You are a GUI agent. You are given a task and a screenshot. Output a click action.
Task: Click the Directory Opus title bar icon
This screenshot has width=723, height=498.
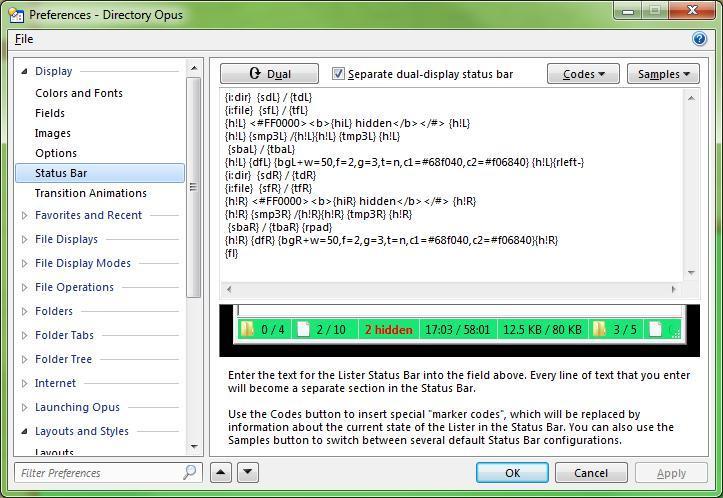point(16,15)
